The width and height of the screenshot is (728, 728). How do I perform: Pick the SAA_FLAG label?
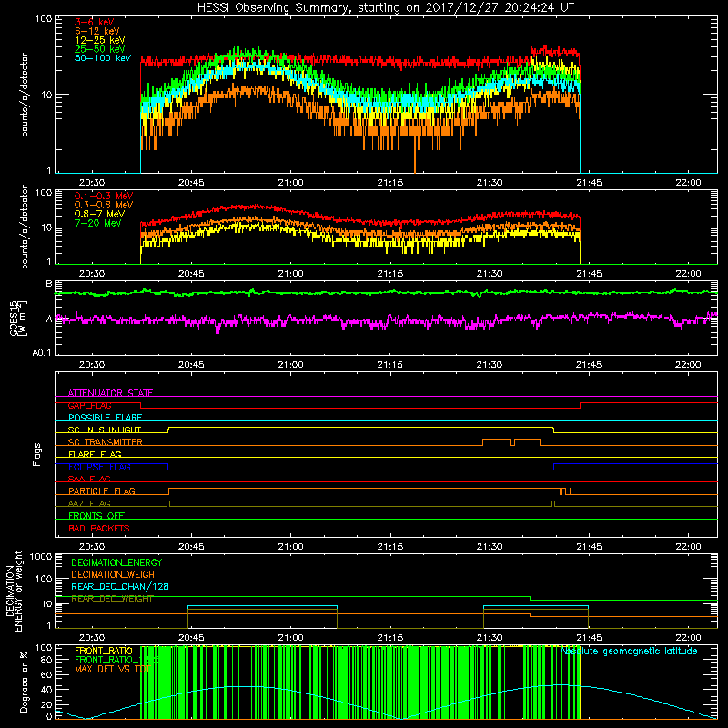click(x=89, y=480)
